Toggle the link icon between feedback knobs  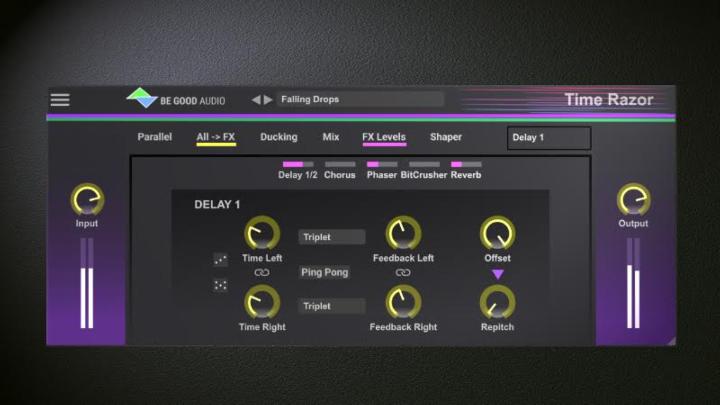click(x=403, y=273)
